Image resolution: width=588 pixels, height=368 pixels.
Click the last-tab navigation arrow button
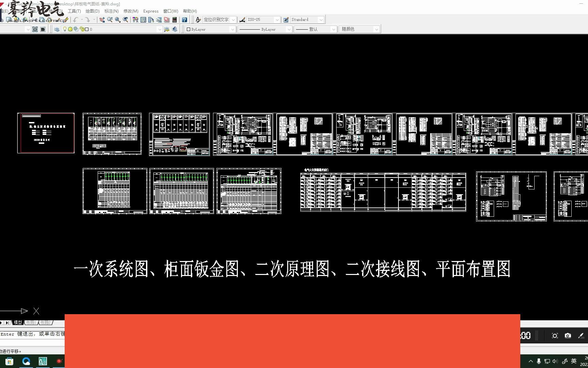[x=7, y=322]
